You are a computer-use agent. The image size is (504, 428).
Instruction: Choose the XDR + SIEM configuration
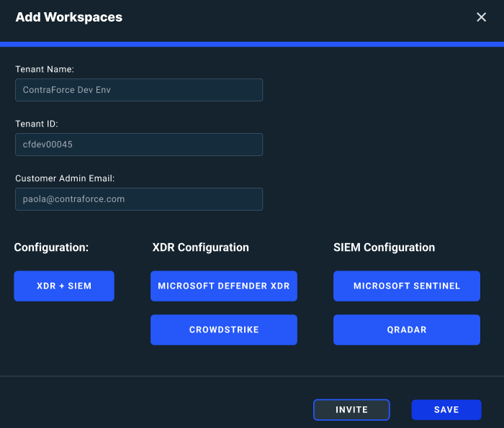point(64,286)
